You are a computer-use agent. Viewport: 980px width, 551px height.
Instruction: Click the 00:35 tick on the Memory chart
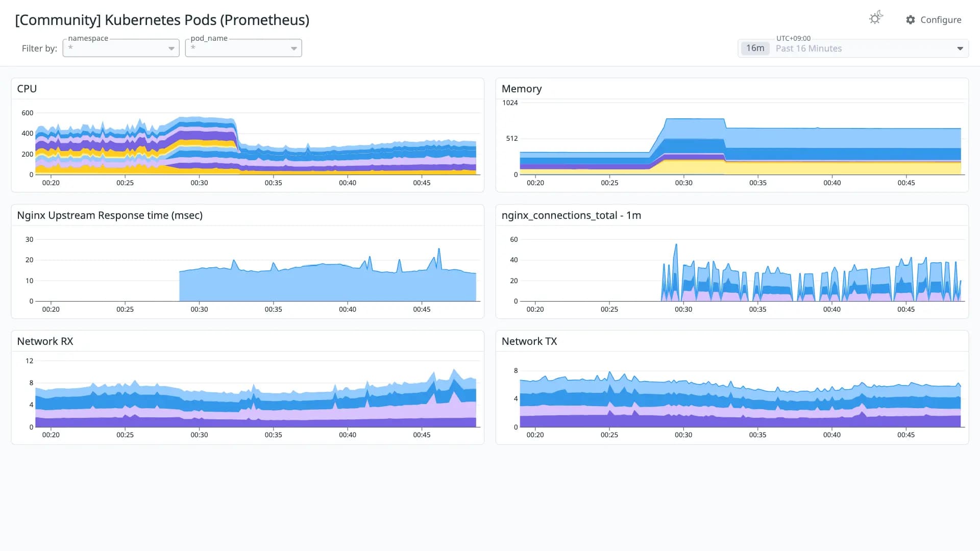click(x=757, y=183)
